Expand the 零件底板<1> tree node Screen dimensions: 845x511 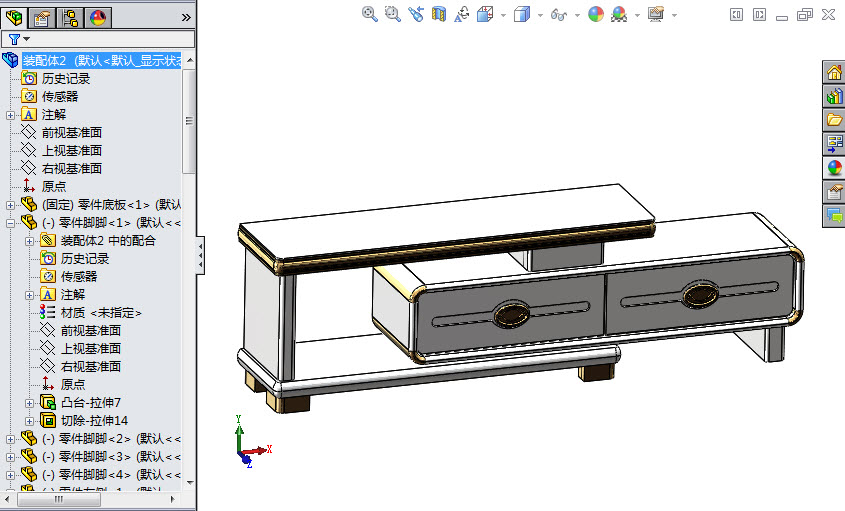pyautogui.click(x=10, y=205)
